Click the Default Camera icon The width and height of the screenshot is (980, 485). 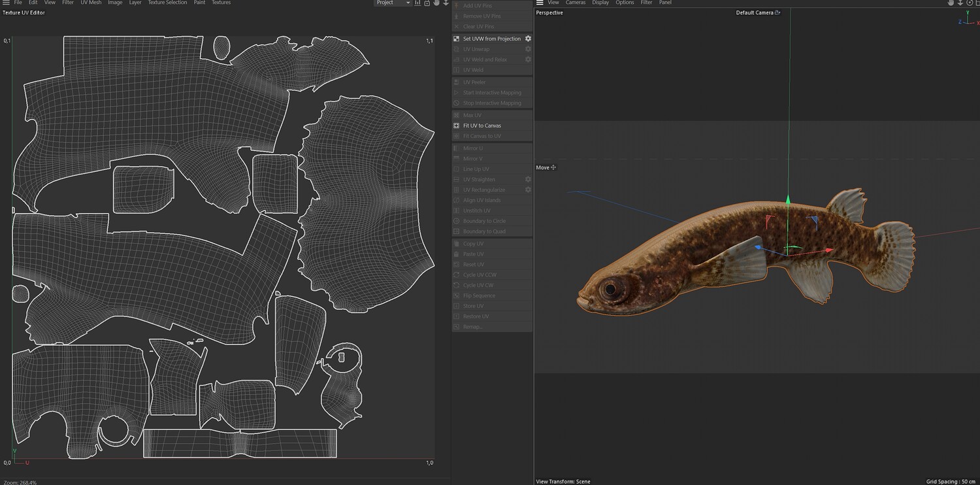click(x=777, y=12)
